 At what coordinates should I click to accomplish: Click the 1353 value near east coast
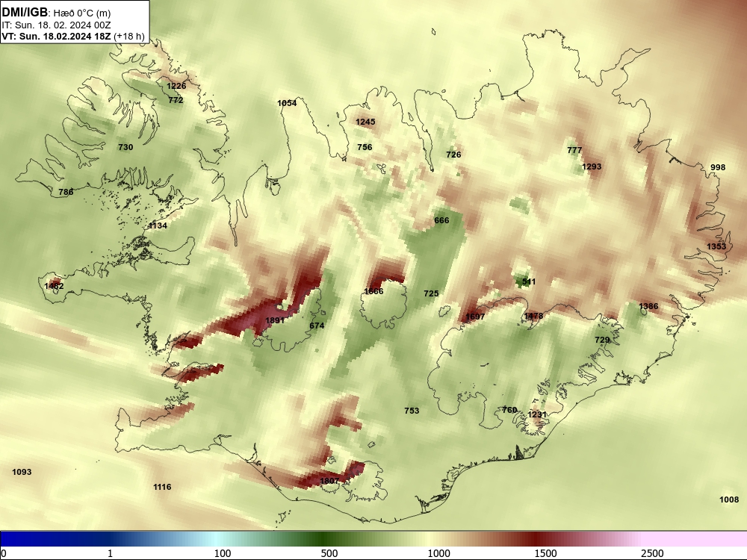(x=716, y=246)
